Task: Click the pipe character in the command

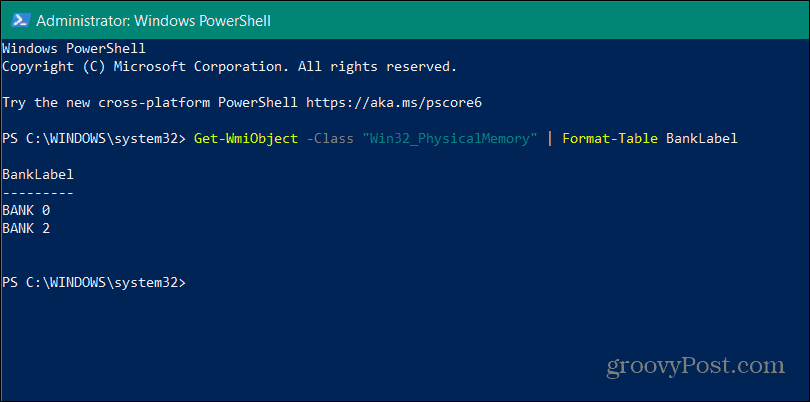Action: pos(549,139)
